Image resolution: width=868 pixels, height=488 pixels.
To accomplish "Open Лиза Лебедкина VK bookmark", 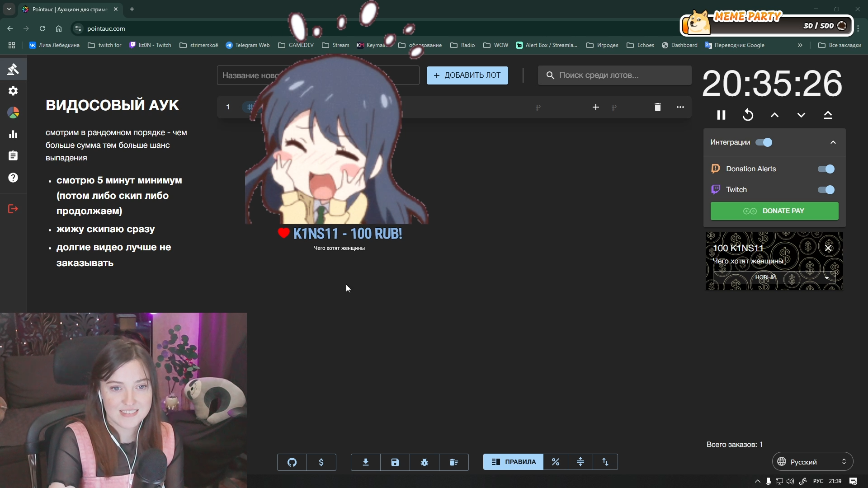I will (x=54, y=45).
